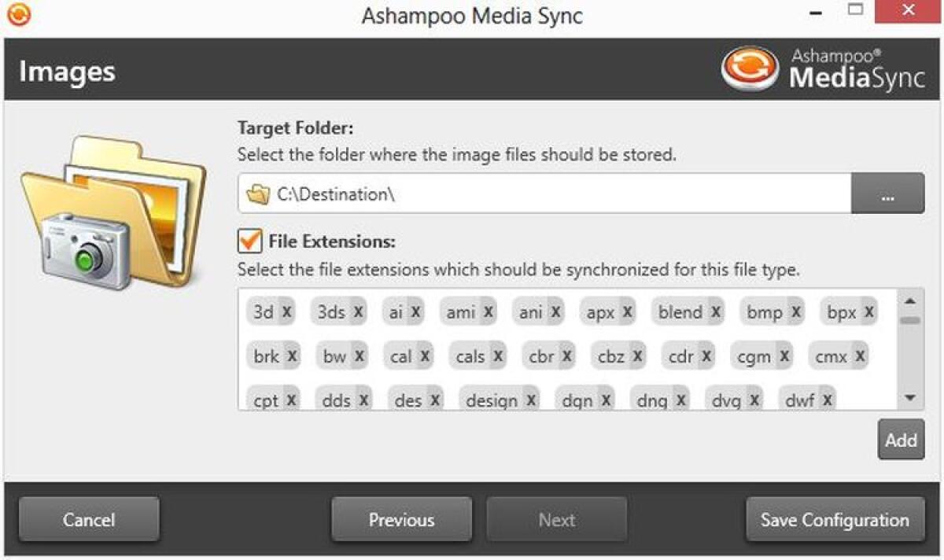Click Save Configuration
This screenshot has width=944, height=560.
pyautogui.click(x=833, y=519)
